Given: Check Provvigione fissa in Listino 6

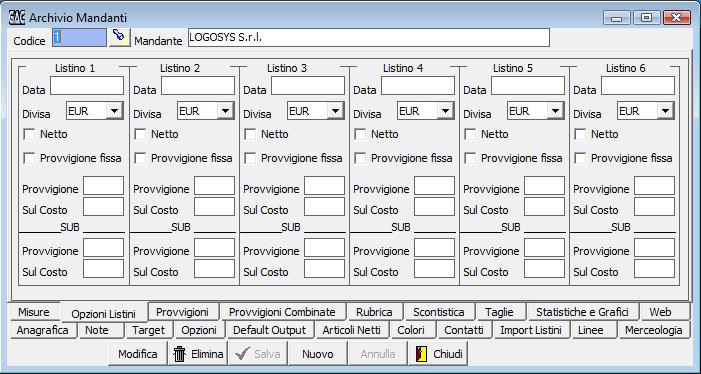Looking at the screenshot, I should 580,158.
